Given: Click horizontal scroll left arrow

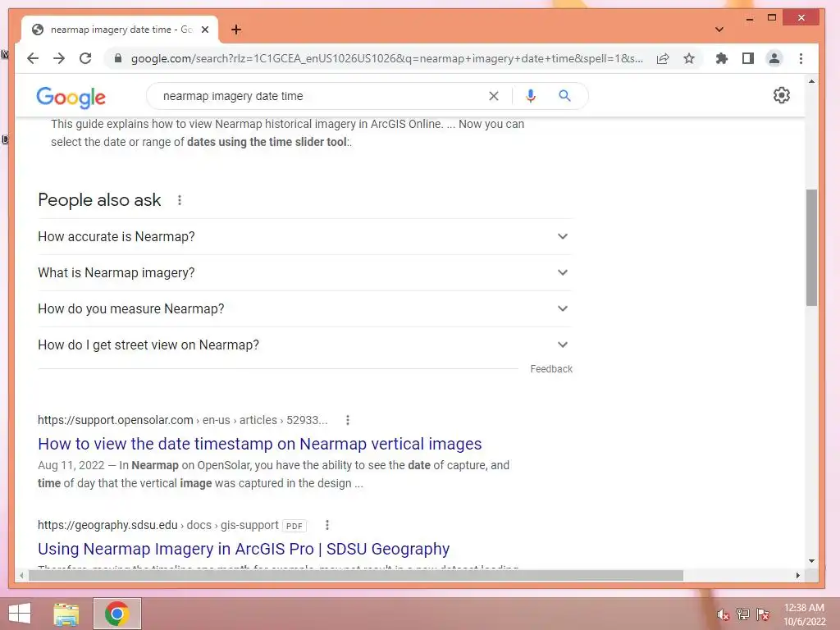Looking at the screenshot, I should tap(21, 575).
